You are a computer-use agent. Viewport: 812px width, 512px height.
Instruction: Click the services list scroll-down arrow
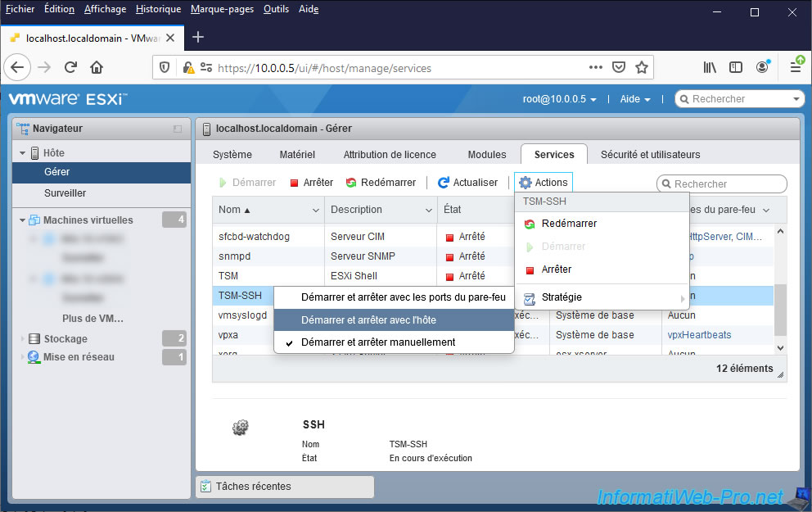click(780, 348)
